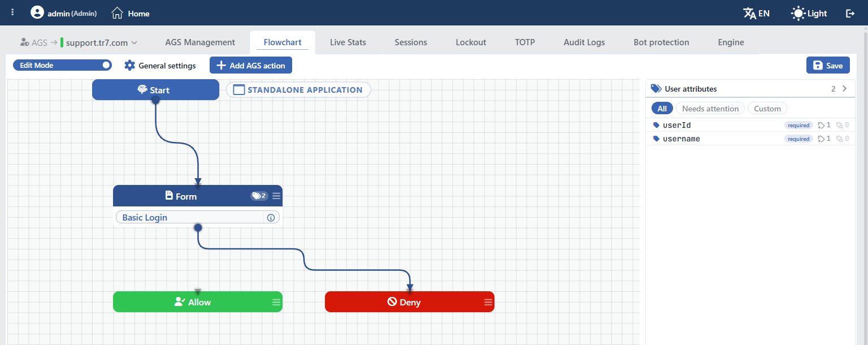The image size is (868, 345).
Task: Click the Form node output connector dot
Action: [x=198, y=227]
